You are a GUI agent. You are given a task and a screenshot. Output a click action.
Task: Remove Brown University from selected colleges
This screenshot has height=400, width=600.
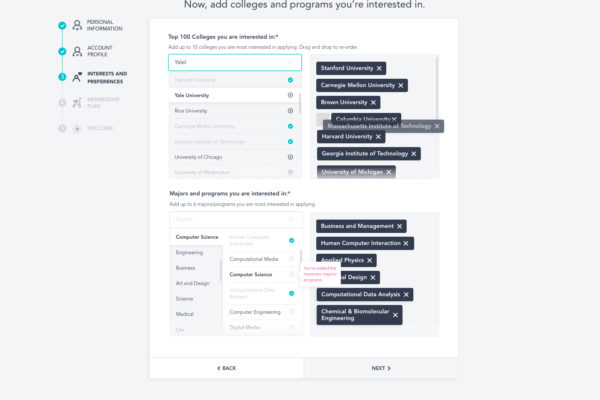click(x=373, y=103)
